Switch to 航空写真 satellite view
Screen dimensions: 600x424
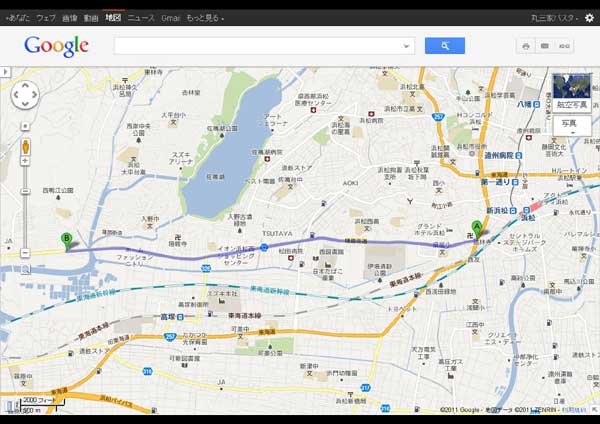tap(572, 92)
